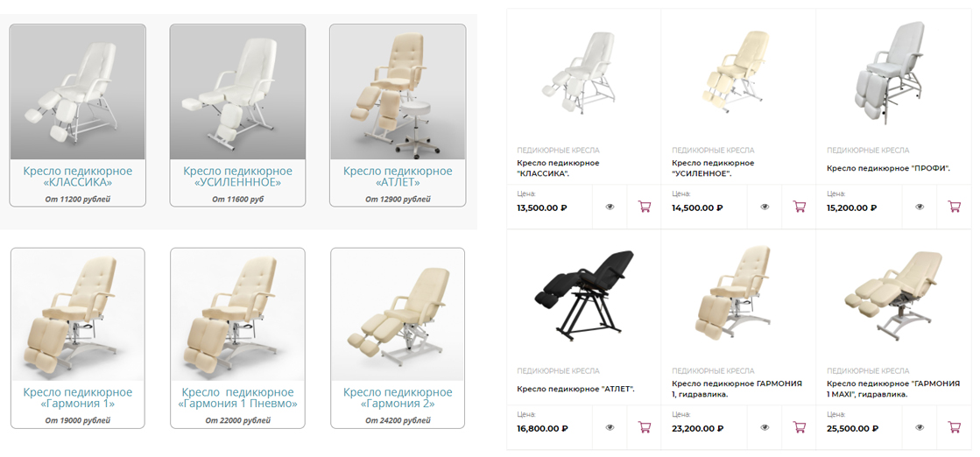Add КЛАССИКА chair to cart

645,207
